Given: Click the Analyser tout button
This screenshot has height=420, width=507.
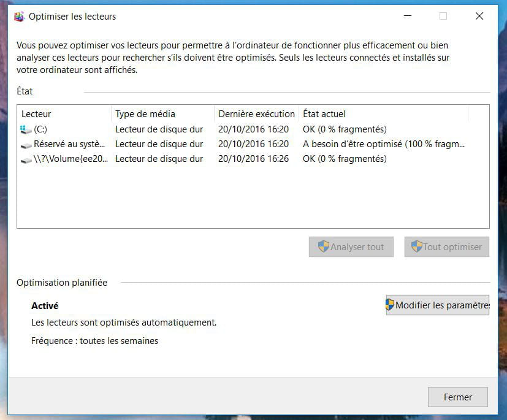Looking at the screenshot, I should [x=351, y=246].
